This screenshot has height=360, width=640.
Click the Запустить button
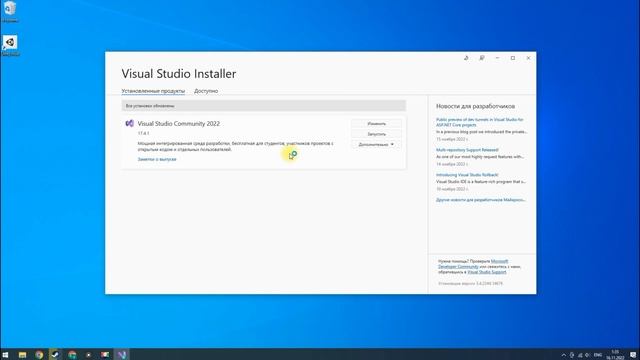[x=376, y=134]
